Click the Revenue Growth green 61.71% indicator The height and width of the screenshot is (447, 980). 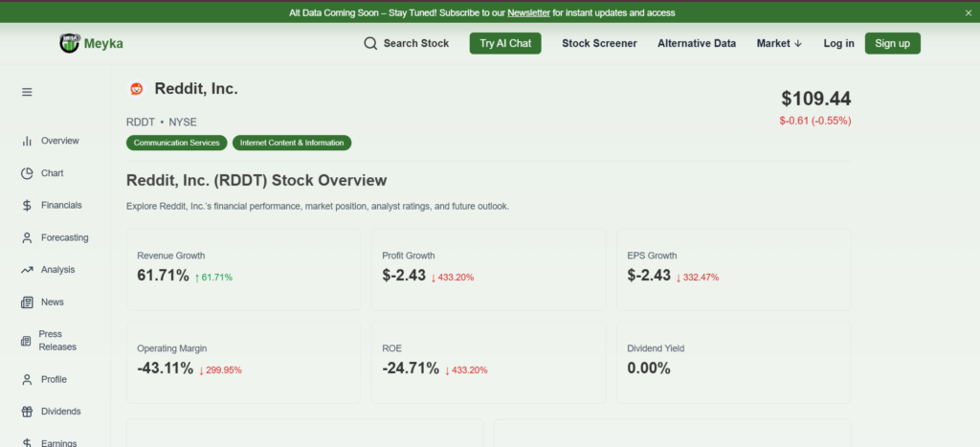click(213, 277)
